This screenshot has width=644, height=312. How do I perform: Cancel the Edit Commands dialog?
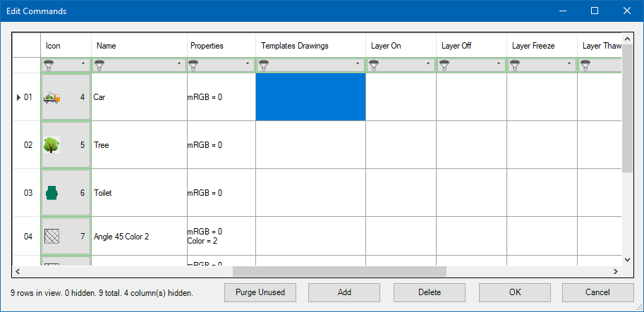[x=597, y=292]
